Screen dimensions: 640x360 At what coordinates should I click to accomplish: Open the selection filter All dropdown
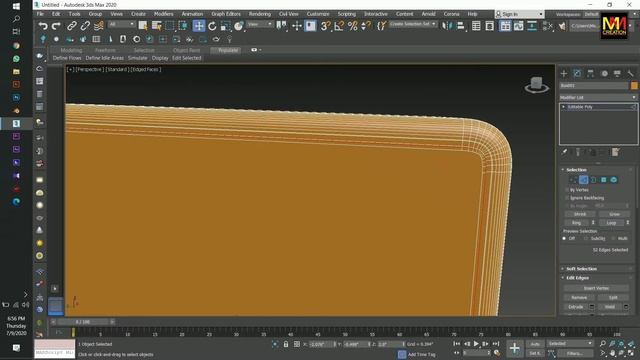(121, 24)
